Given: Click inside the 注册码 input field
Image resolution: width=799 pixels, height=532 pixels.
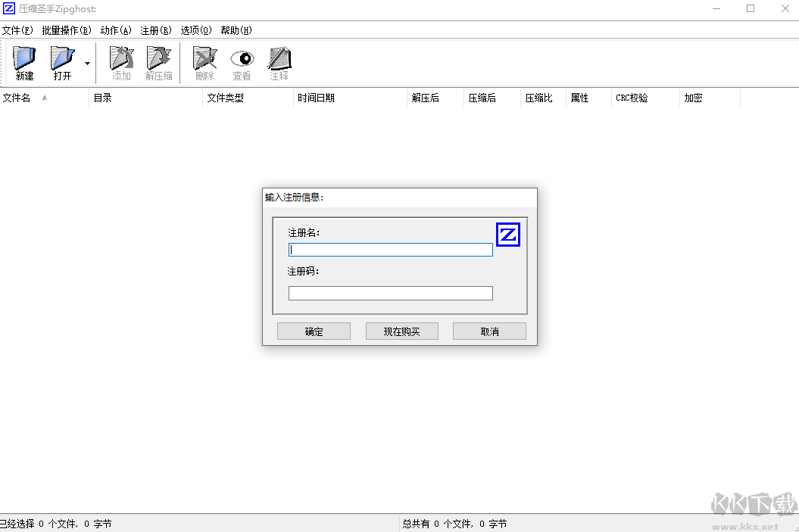Looking at the screenshot, I should click(x=390, y=293).
